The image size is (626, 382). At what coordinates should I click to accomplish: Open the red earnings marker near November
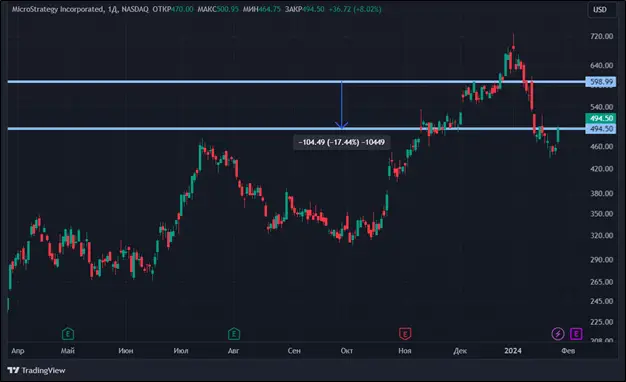[405, 334]
